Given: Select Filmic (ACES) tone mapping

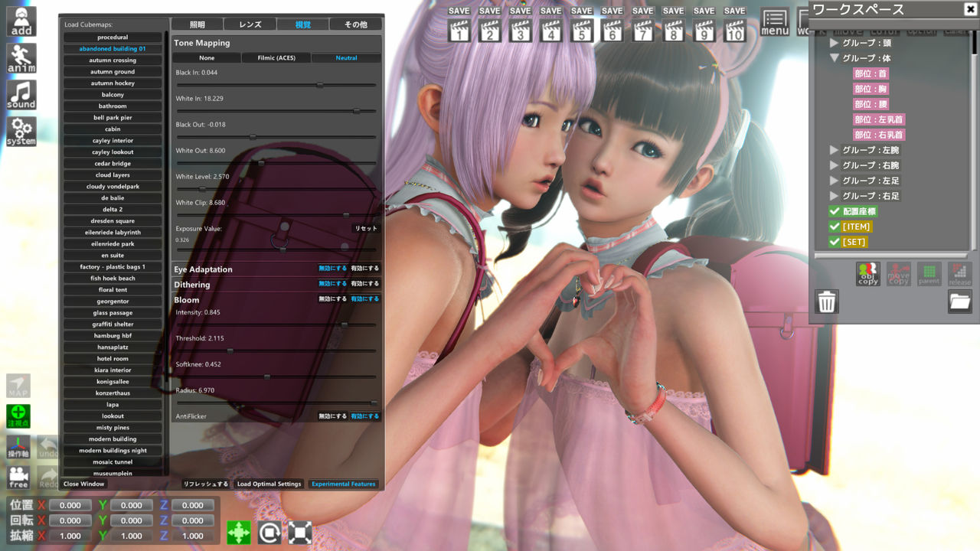Looking at the screenshot, I should click(x=276, y=58).
